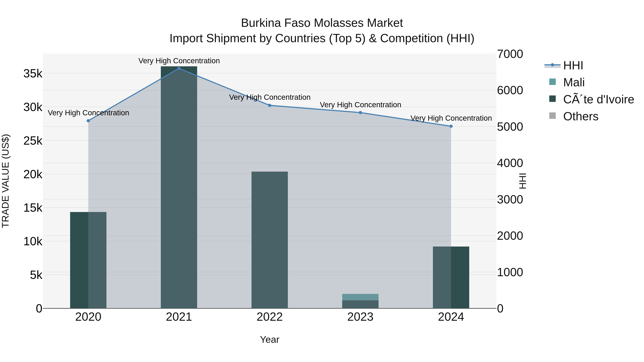Image resolution: width=644 pixels, height=362 pixels.
Task: Click the Others gray color swatch
Action: [x=552, y=116]
